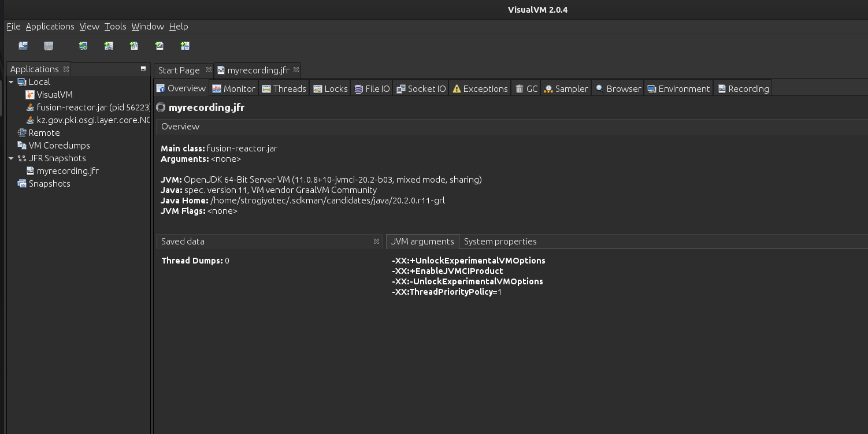Click the JVM: OpenJDK 64-Bit Server VM line
Image resolution: width=868 pixels, height=434 pixels.
(321, 180)
